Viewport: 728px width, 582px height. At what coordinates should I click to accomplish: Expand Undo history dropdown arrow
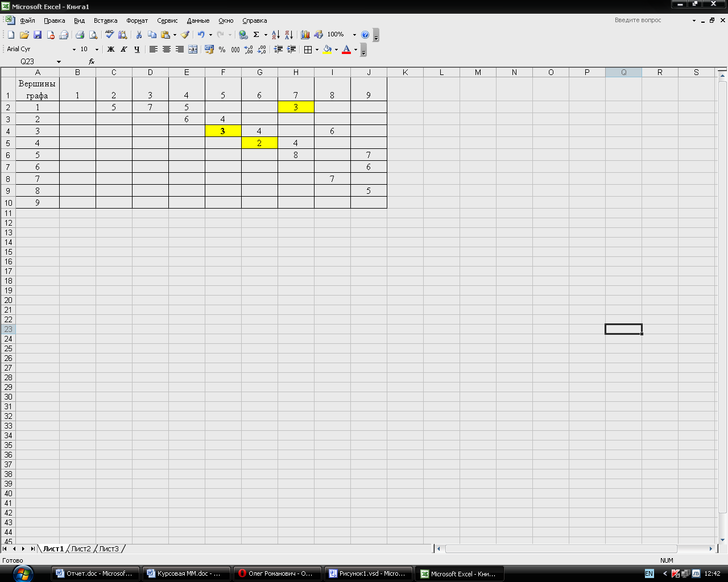pyautogui.click(x=210, y=35)
